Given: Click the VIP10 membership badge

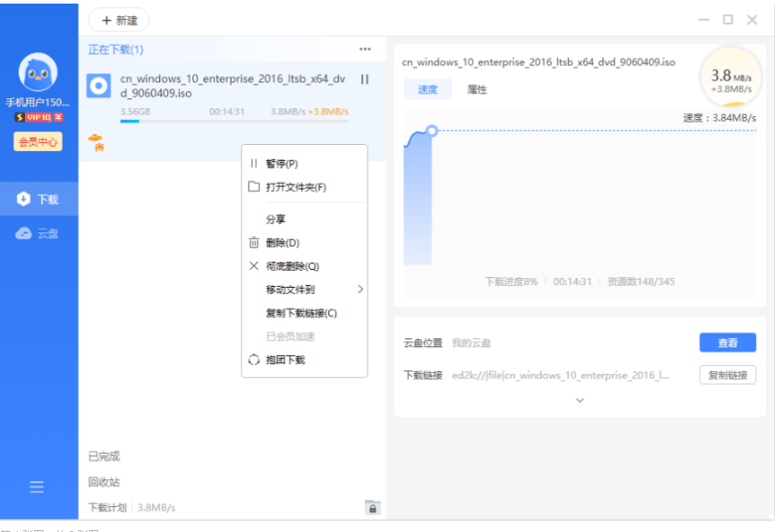Looking at the screenshot, I should [x=38, y=117].
